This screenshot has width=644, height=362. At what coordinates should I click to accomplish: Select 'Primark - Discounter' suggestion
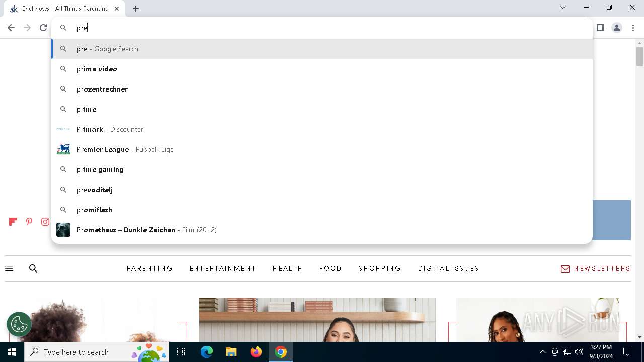point(322,129)
